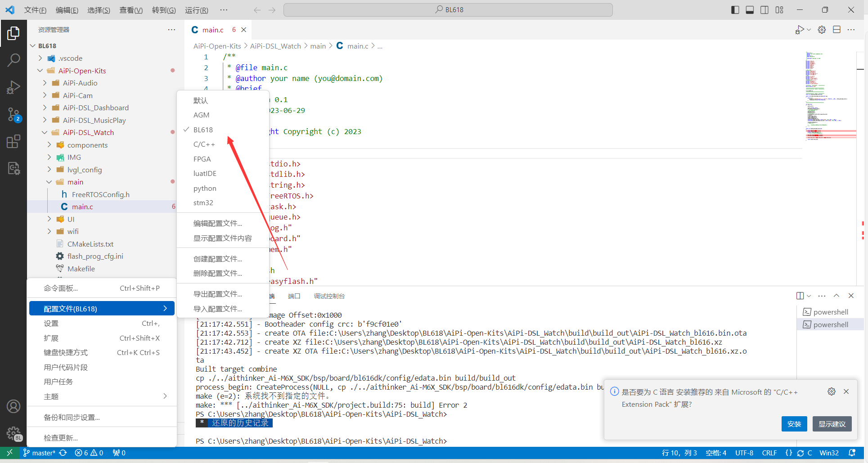Select the stm32 profile

[x=223, y=203]
